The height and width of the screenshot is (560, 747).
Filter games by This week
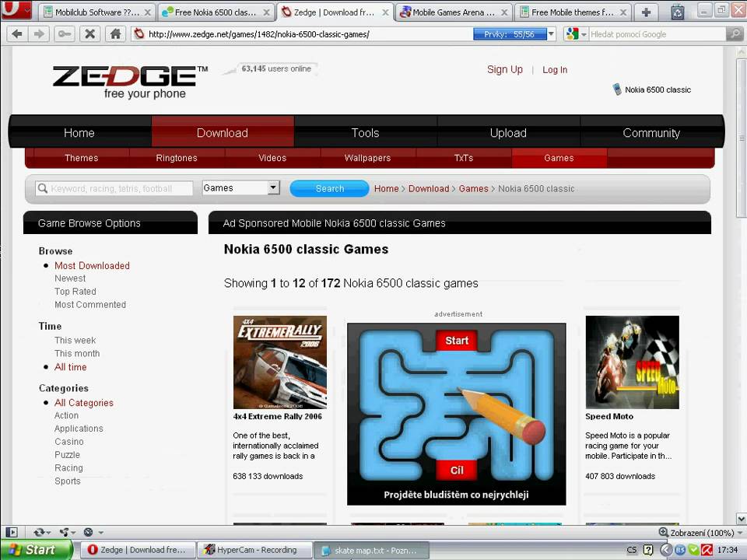(75, 341)
